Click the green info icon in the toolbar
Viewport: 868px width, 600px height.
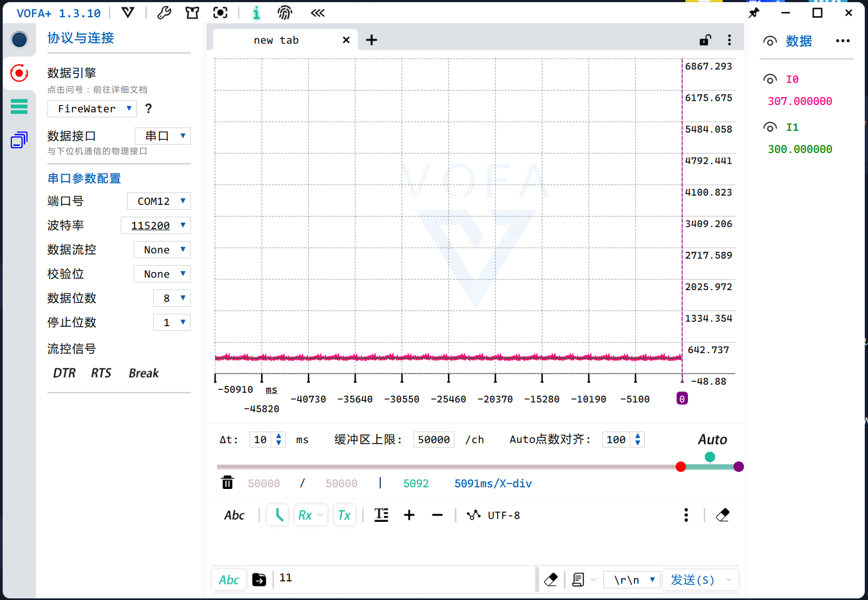pos(256,12)
